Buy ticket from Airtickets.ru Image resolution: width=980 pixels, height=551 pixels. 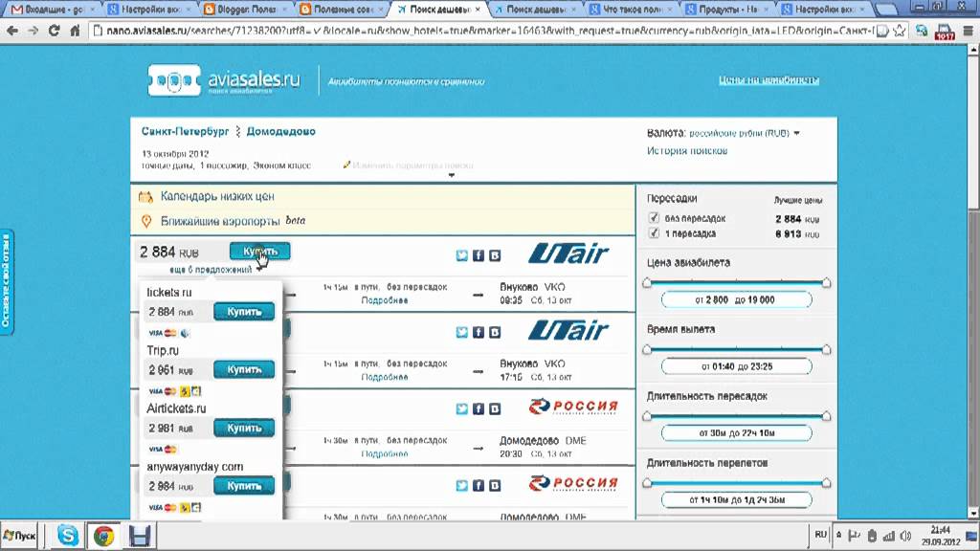coord(244,428)
